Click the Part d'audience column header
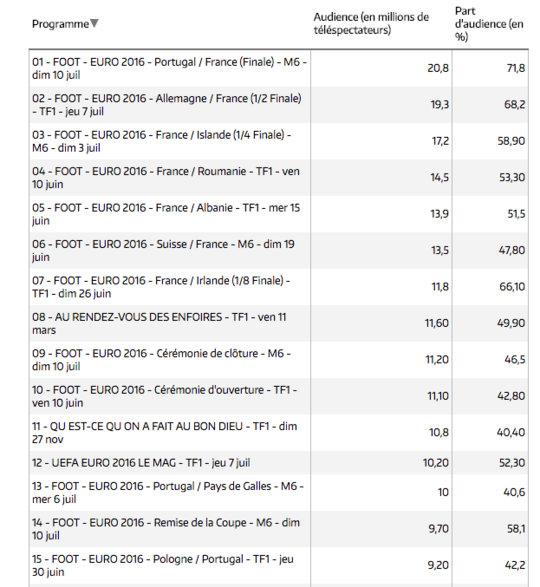Image resolution: width=540 pixels, height=587 pixels. pyautogui.click(x=489, y=24)
